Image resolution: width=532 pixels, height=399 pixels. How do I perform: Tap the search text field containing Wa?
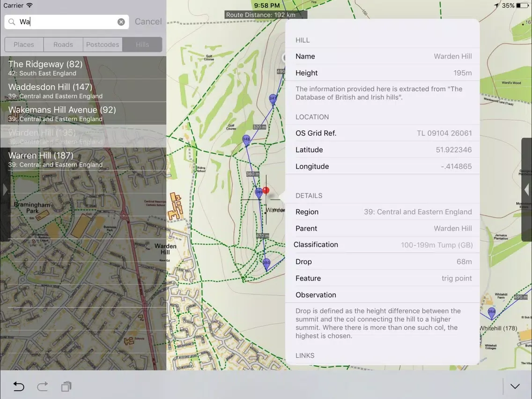point(66,22)
